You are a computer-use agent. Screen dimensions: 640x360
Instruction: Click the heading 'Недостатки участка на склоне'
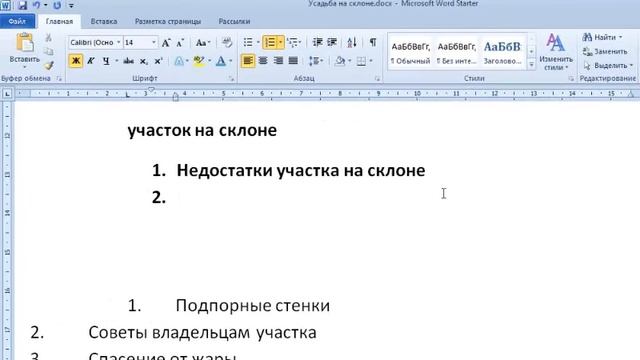point(301,170)
